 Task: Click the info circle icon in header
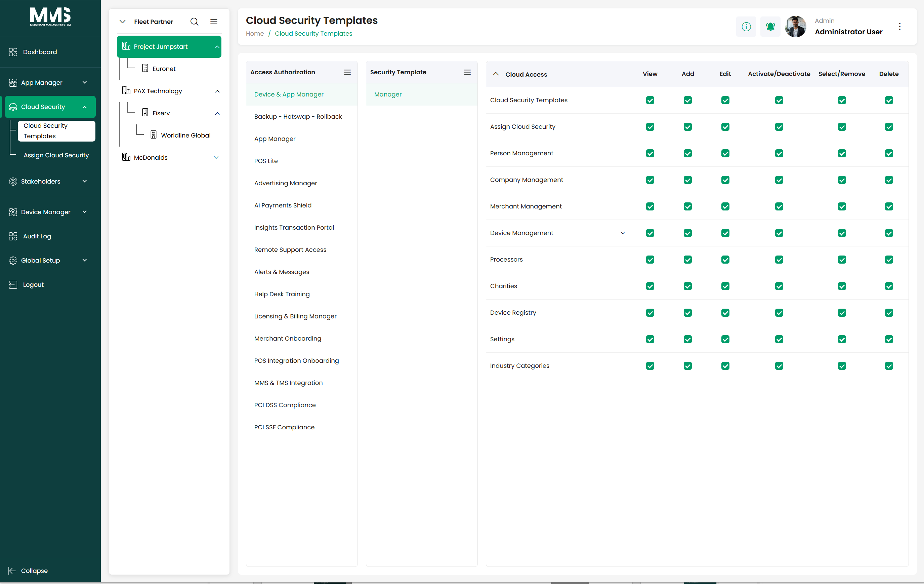pyautogui.click(x=746, y=27)
